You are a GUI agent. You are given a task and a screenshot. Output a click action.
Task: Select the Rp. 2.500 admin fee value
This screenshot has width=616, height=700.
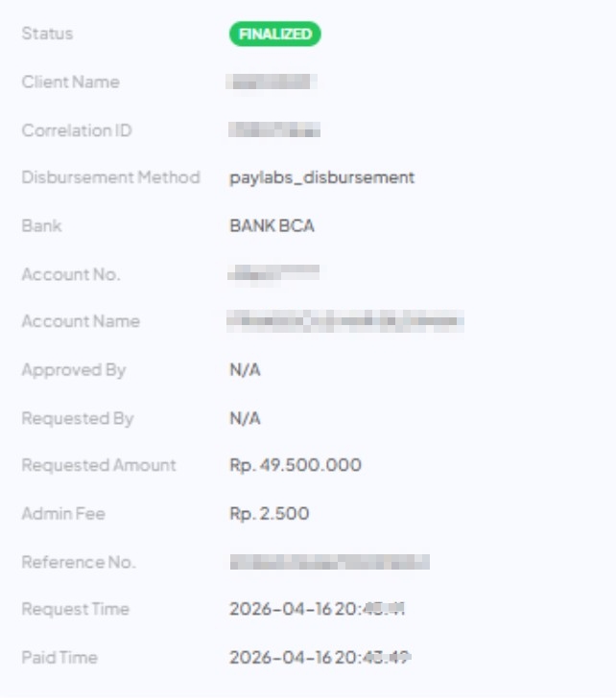pyautogui.click(x=270, y=514)
